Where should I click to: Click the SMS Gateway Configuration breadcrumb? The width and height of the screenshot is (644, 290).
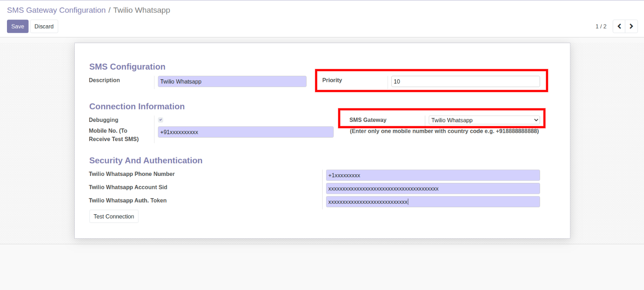(x=56, y=10)
